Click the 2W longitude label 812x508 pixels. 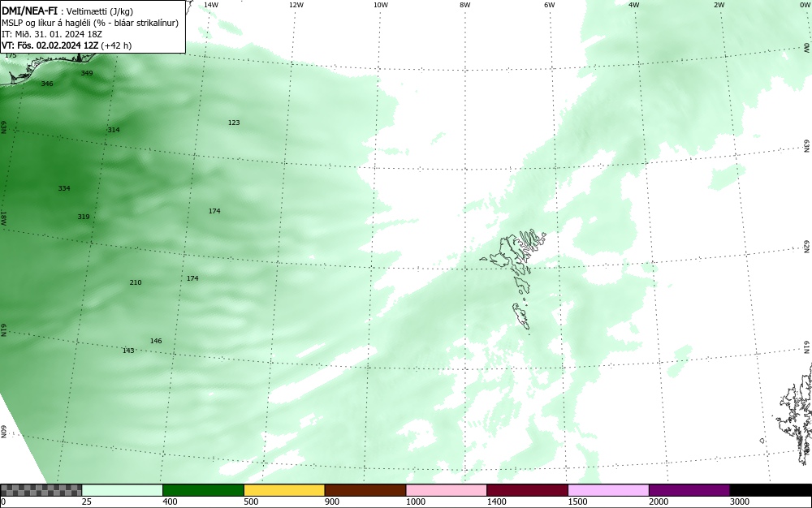click(x=719, y=5)
